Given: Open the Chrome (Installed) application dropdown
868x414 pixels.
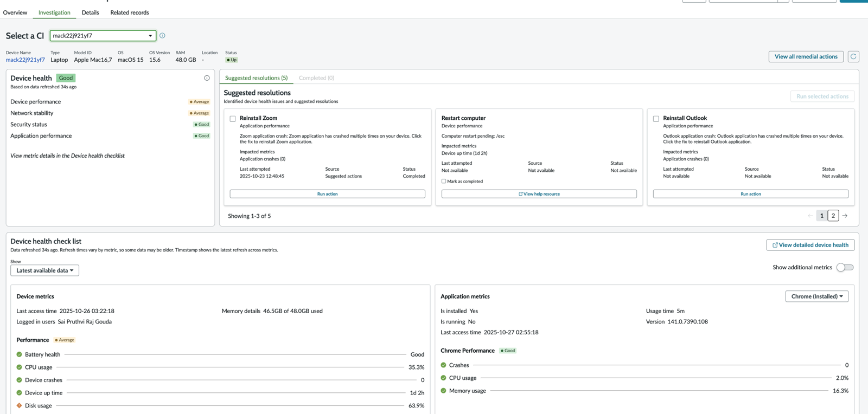Looking at the screenshot, I should pos(816,296).
